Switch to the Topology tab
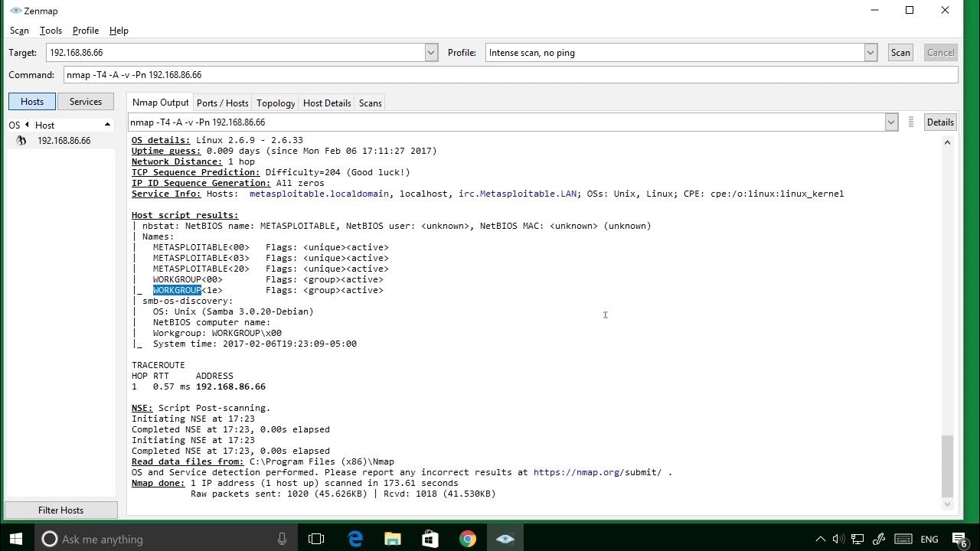The image size is (980, 551). [x=276, y=103]
